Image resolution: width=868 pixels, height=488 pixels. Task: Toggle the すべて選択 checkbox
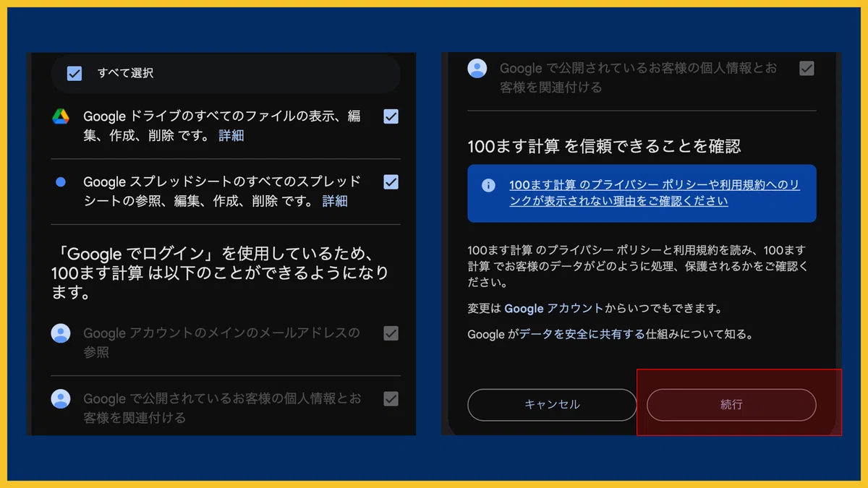(74, 73)
